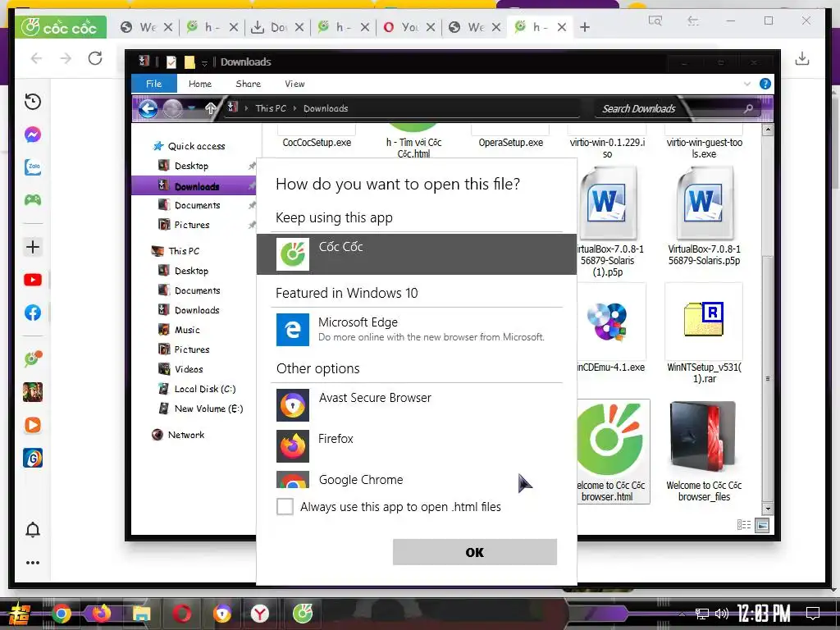Select Downloads under Quick access
The width and height of the screenshot is (840, 630).
196,186
